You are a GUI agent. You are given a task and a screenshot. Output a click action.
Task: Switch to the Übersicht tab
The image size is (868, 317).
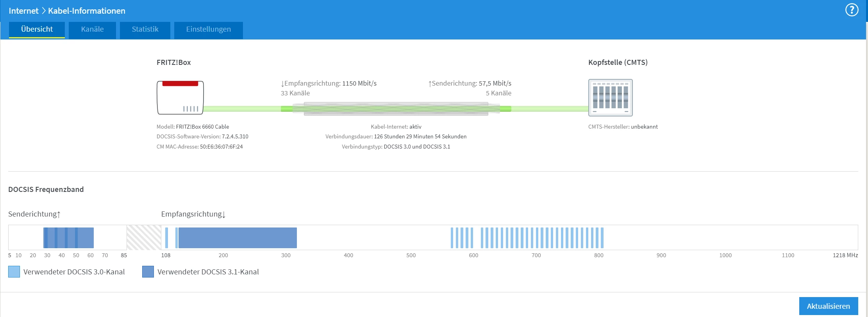pyautogui.click(x=37, y=29)
